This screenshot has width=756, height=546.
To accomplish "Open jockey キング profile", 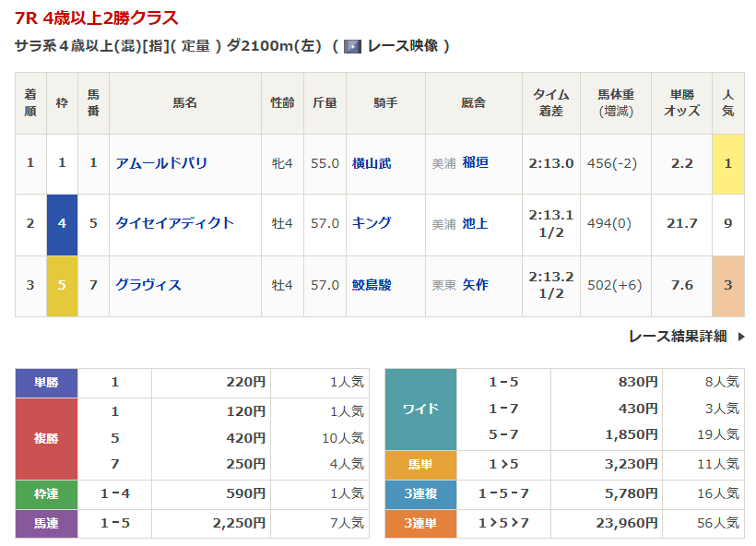I will pyautogui.click(x=372, y=223).
